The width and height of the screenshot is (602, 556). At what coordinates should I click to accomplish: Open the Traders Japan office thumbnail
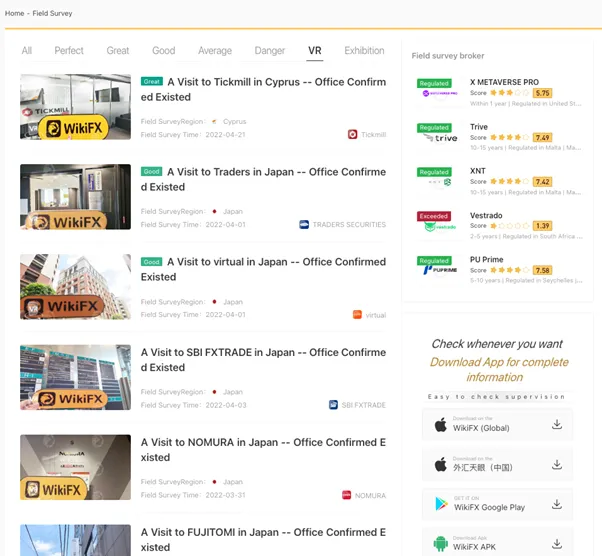75,197
